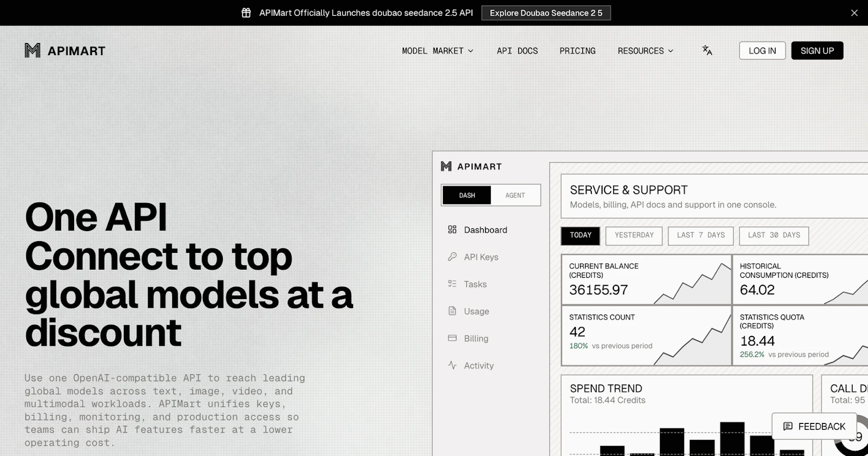
Task: Dismiss the announcement banner with the X
Action: pos(854,13)
